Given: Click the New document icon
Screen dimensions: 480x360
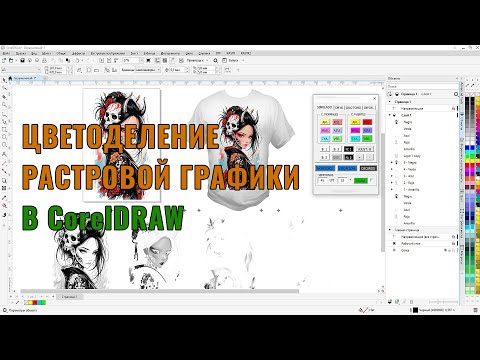Looking at the screenshot, I should point(4,60).
